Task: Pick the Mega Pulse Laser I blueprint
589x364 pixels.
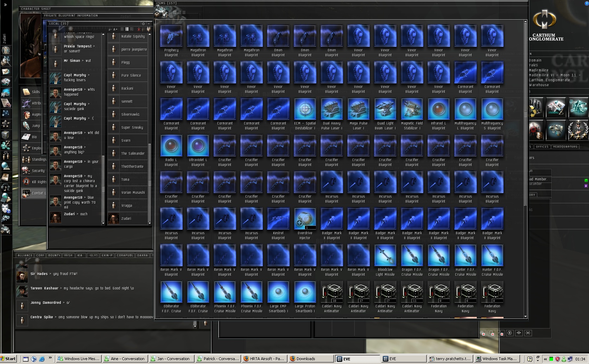Action: coord(359,114)
